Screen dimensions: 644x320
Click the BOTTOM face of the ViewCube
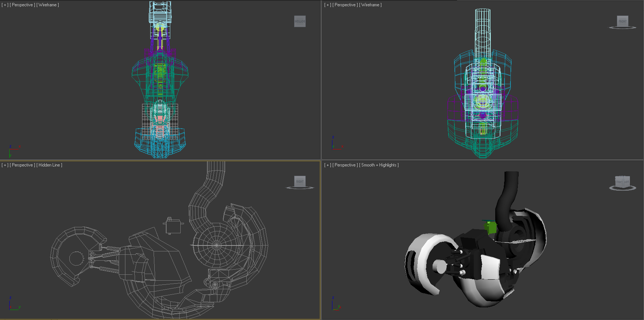tap(300, 21)
